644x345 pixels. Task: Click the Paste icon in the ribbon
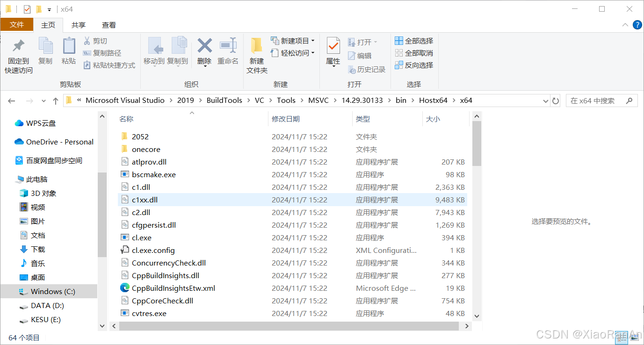pyautogui.click(x=69, y=46)
